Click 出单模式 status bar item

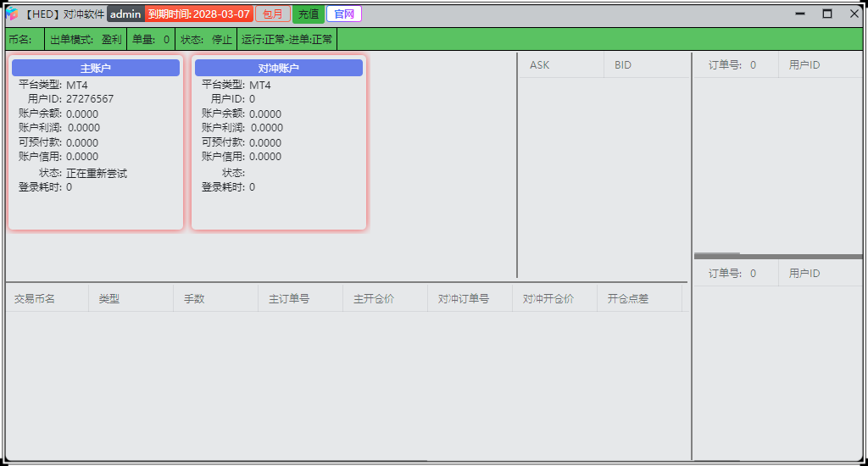click(86, 39)
